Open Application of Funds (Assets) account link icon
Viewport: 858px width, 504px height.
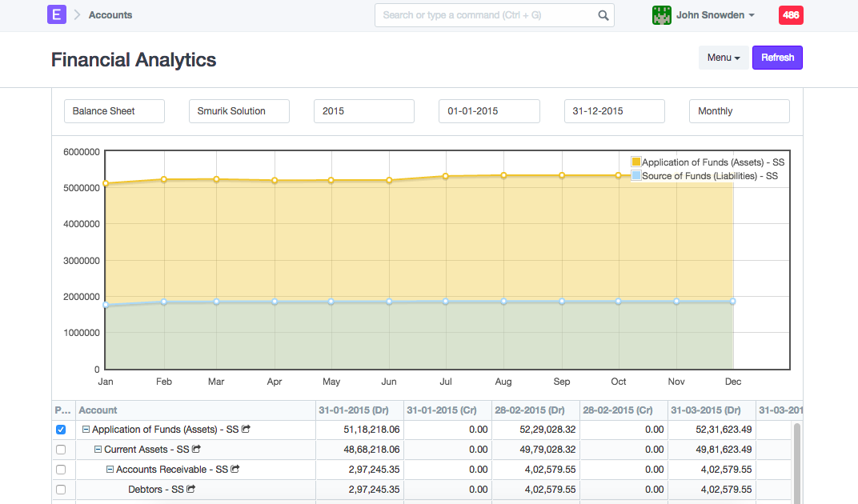247,430
